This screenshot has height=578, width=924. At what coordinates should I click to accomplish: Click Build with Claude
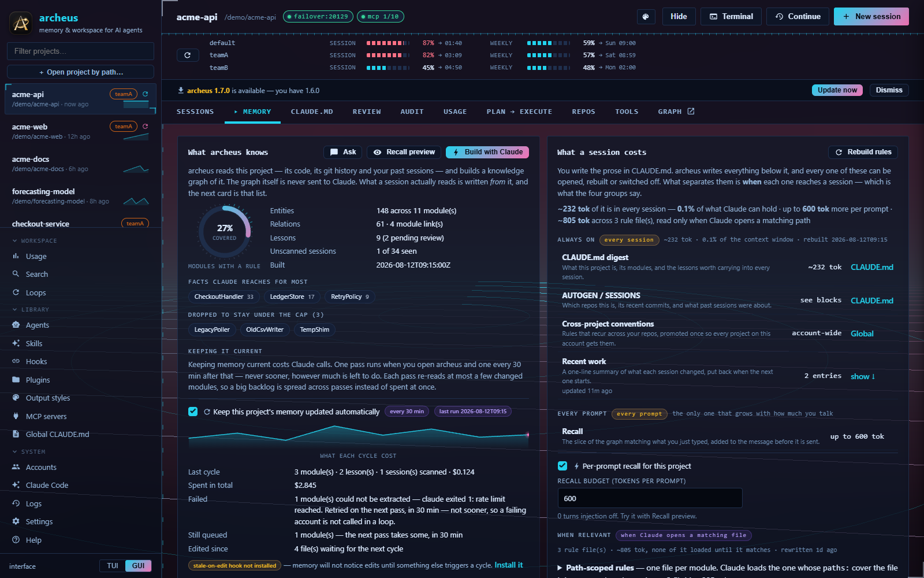tap(487, 152)
